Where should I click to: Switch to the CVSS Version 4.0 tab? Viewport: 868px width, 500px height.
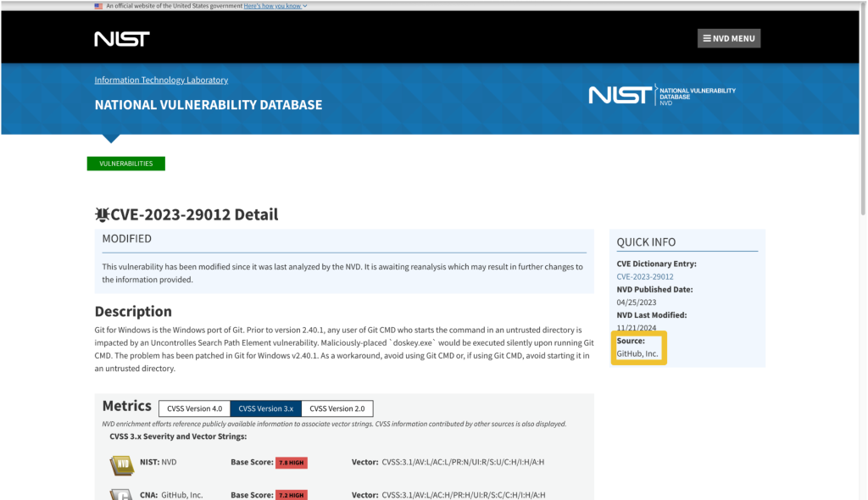[x=194, y=408]
